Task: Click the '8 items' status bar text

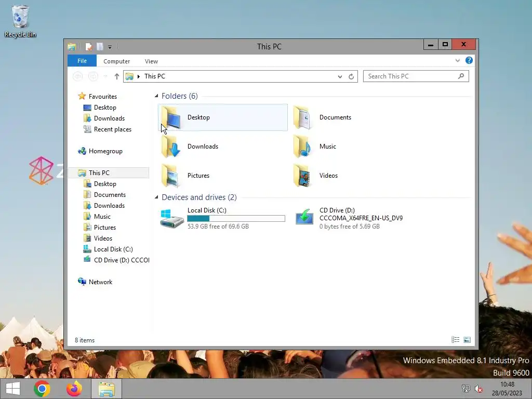Action: coord(85,340)
